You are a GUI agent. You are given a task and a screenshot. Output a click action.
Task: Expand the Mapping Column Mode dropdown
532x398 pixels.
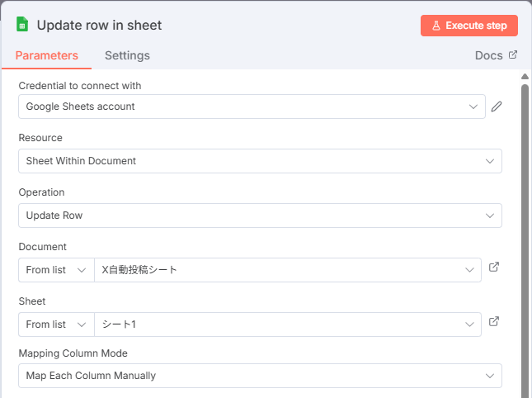coord(260,376)
